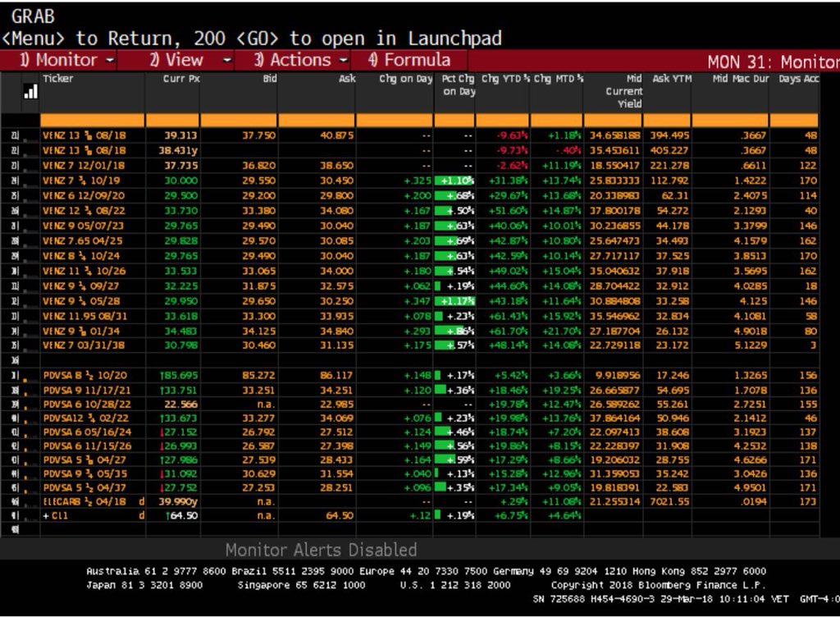Viewport: 840px width, 617px height.
Task: Click the plus sign before Cl1 ticker
Action: [46, 515]
